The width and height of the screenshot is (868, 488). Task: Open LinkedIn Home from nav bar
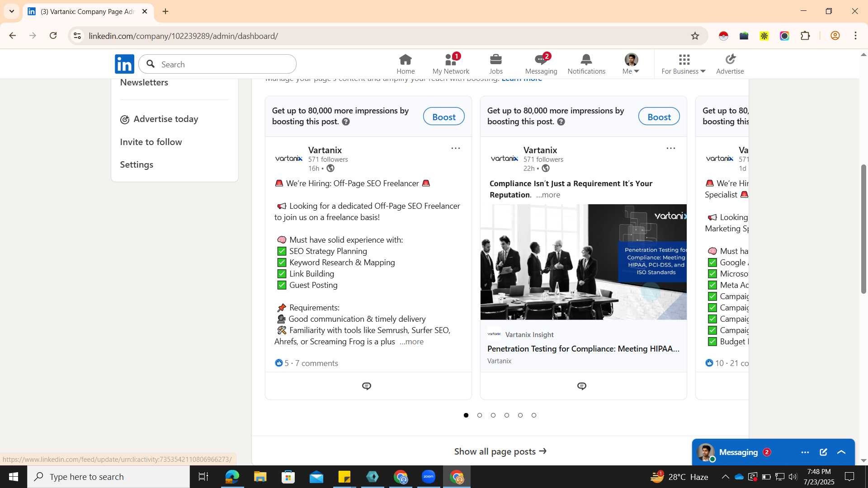pyautogui.click(x=406, y=64)
